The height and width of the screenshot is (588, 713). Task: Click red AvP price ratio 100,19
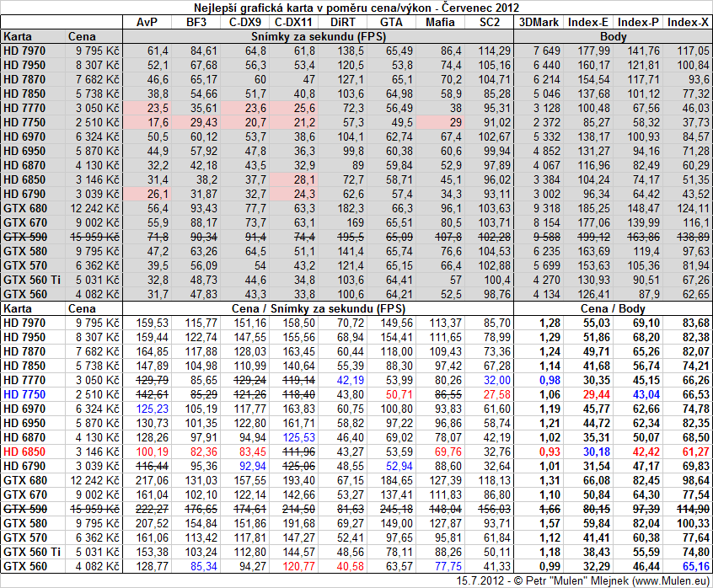click(x=153, y=452)
